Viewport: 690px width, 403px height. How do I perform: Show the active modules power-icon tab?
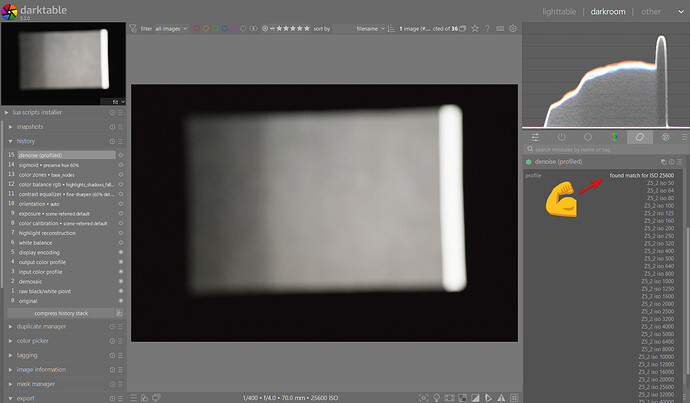pyautogui.click(x=561, y=136)
